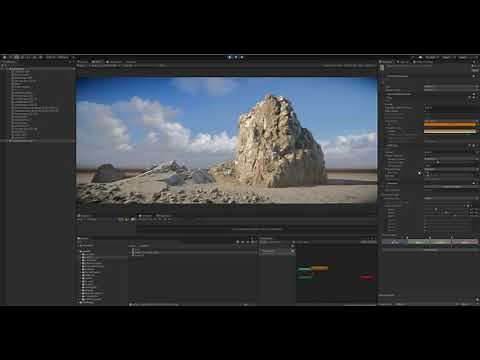Select the green node beside the orange node
This screenshot has width=480, height=360.
click(x=305, y=268)
